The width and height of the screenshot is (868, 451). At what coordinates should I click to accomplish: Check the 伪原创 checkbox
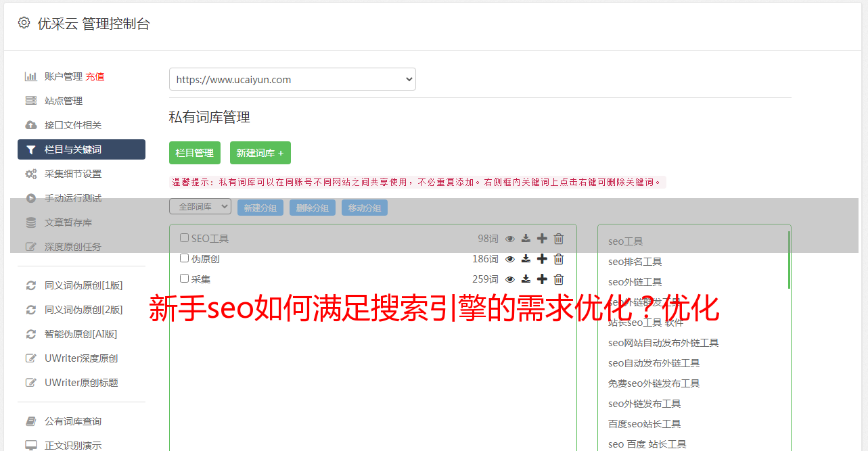[184, 258]
